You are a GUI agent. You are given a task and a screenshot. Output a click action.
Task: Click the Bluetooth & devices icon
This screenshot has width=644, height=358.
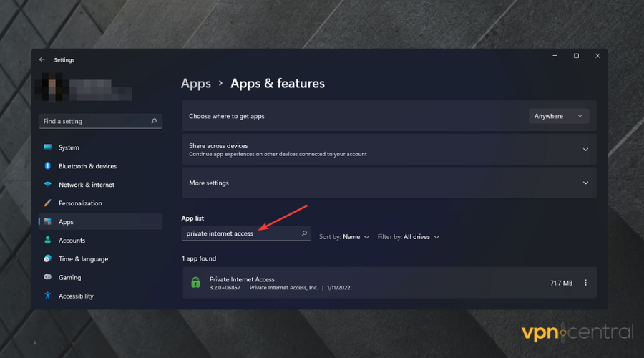[x=48, y=166]
